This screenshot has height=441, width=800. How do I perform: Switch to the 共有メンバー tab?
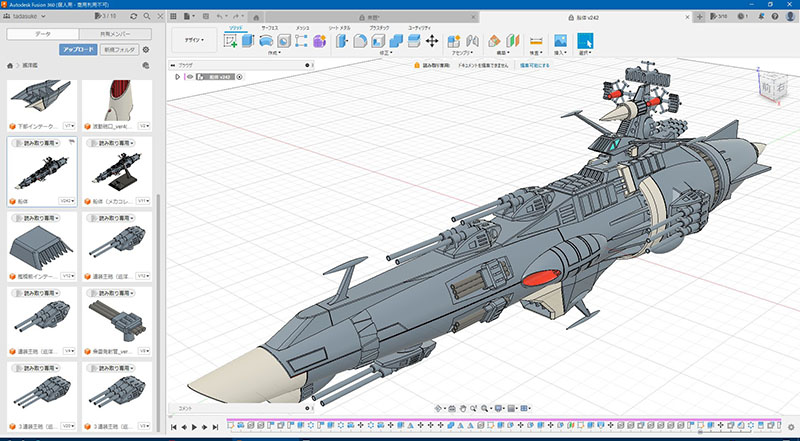(115, 34)
